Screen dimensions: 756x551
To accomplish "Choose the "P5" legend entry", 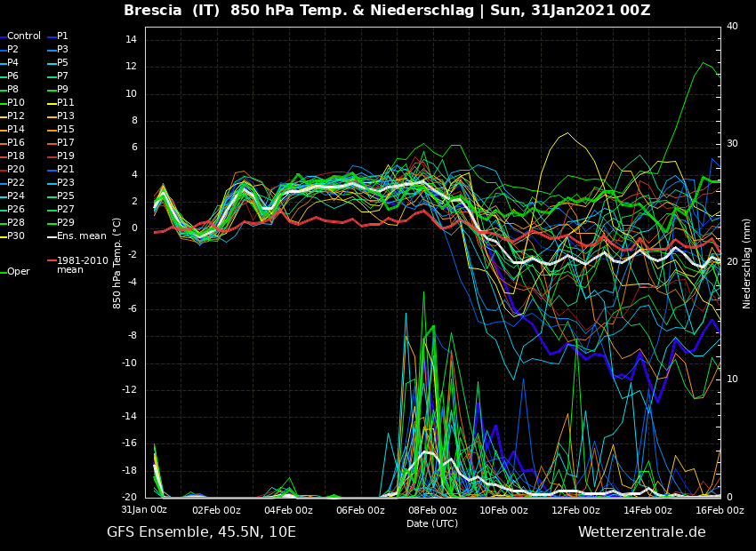I will (x=59, y=62).
